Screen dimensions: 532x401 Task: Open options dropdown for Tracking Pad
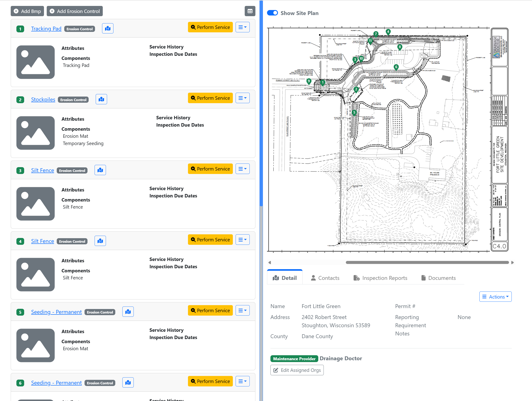pos(242,27)
